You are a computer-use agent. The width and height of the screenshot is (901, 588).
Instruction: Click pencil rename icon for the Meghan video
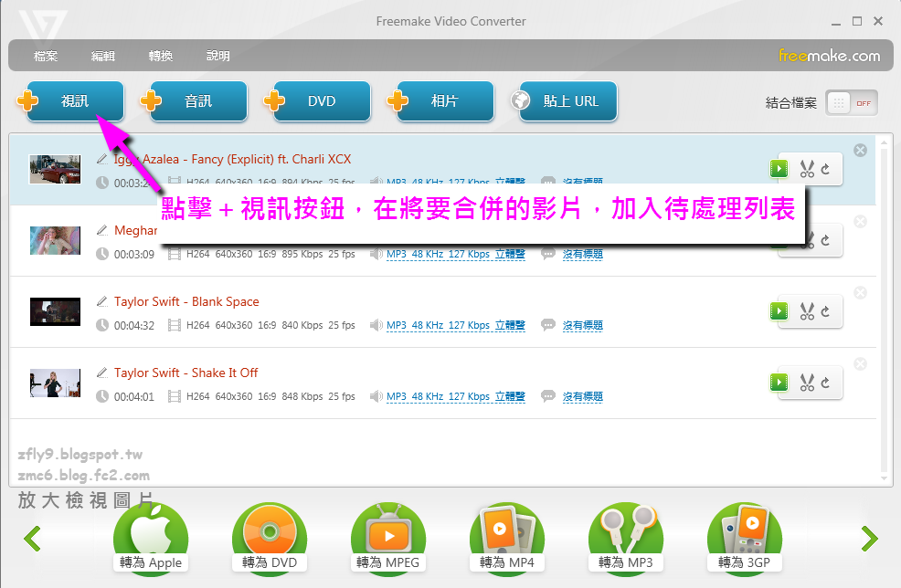pyautogui.click(x=102, y=230)
